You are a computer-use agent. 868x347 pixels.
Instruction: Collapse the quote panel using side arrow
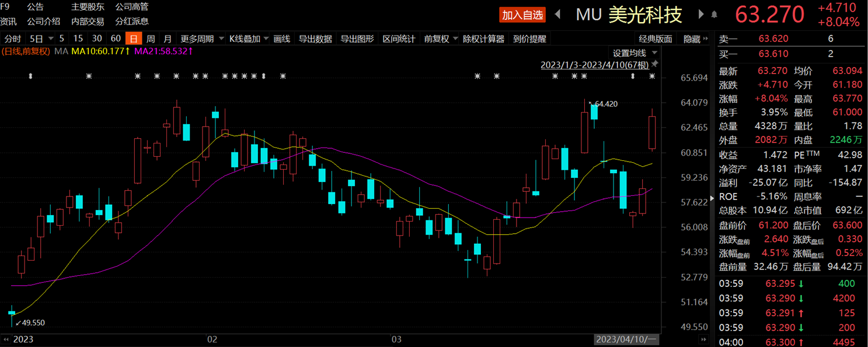[x=712, y=198]
